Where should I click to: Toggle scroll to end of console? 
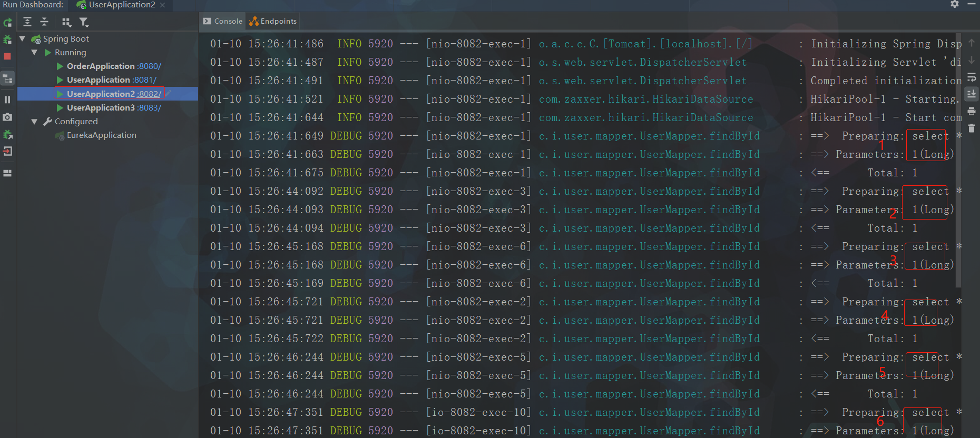click(972, 94)
